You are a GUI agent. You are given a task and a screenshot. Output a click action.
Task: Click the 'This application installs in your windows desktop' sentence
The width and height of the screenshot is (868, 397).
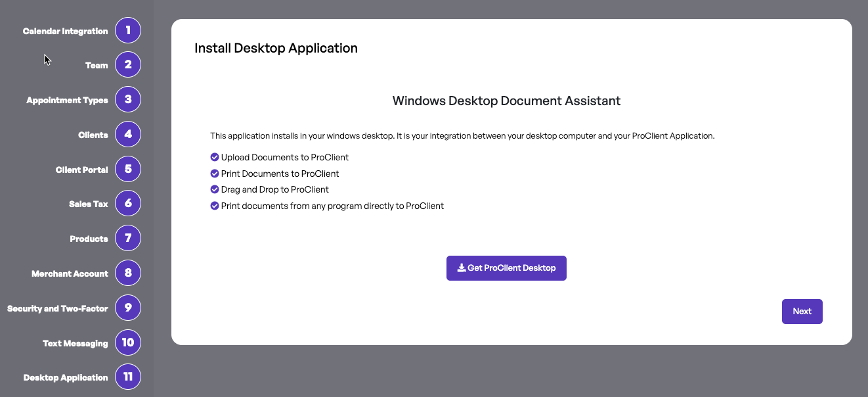[462, 136]
